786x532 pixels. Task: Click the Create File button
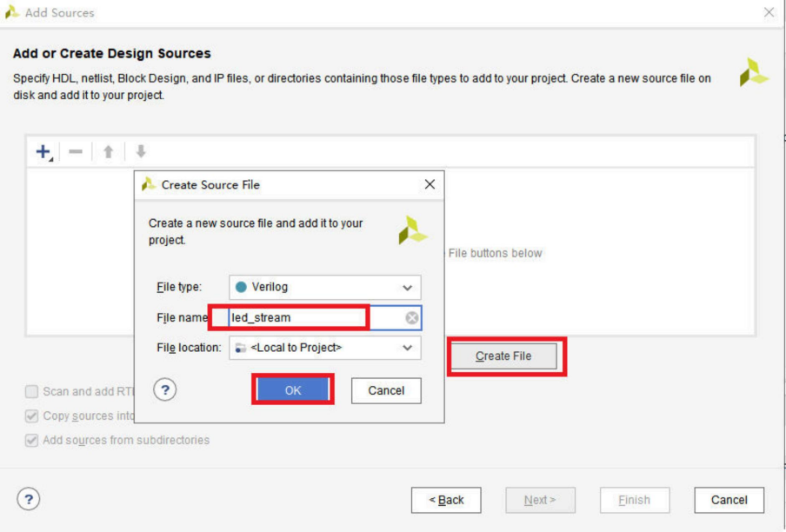(x=503, y=356)
